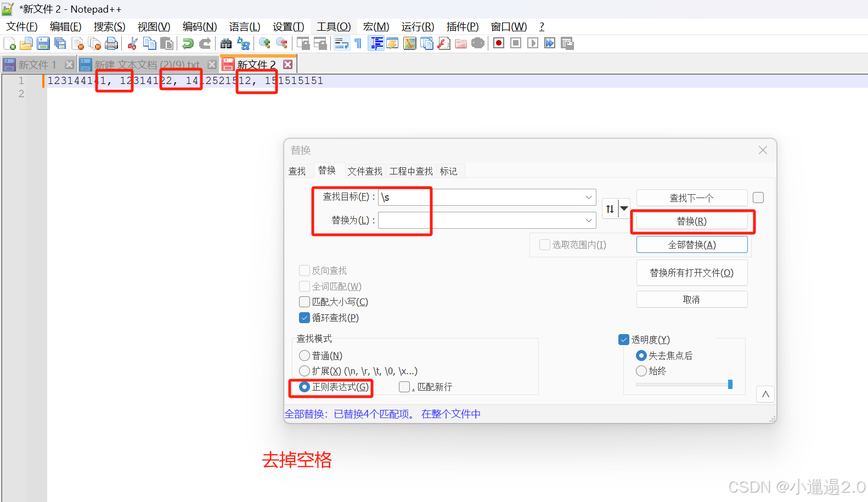Viewport: 868px width, 502px height.
Task: Open 新建 文本文档 (2)(9).txt tab
Action: (x=147, y=65)
